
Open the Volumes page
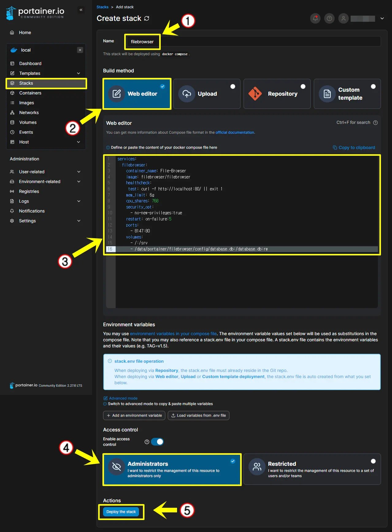(28, 122)
